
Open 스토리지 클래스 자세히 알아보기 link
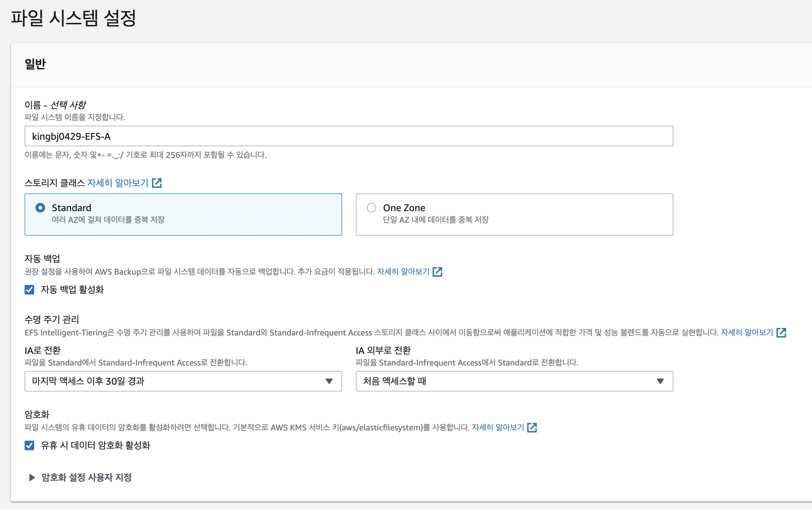click(118, 183)
